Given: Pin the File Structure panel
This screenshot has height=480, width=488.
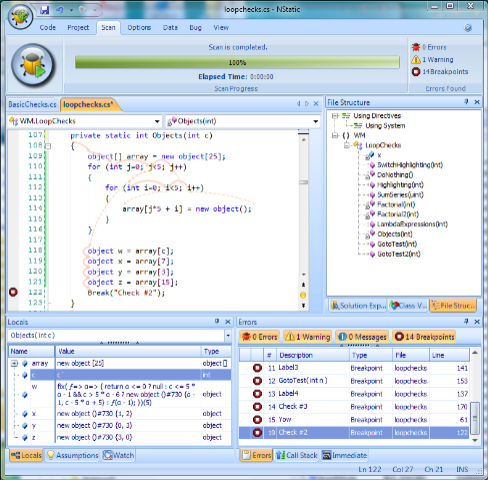Looking at the screenshot, I should click(x=466, y=102).
